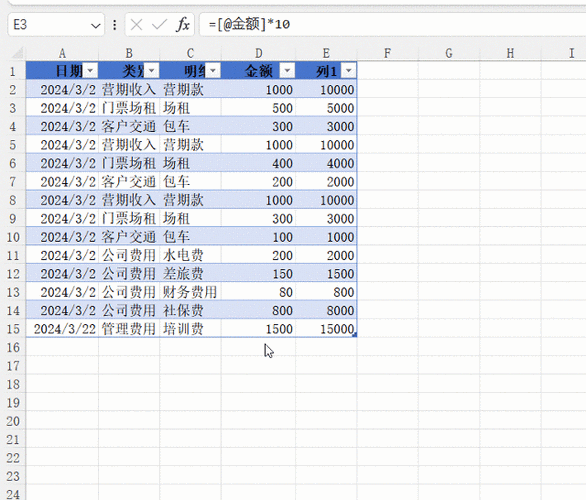Select the 差旅费 cell

point(190,274)
